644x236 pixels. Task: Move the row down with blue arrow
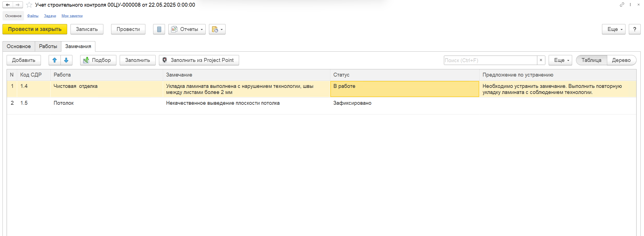tap(66, 60)
